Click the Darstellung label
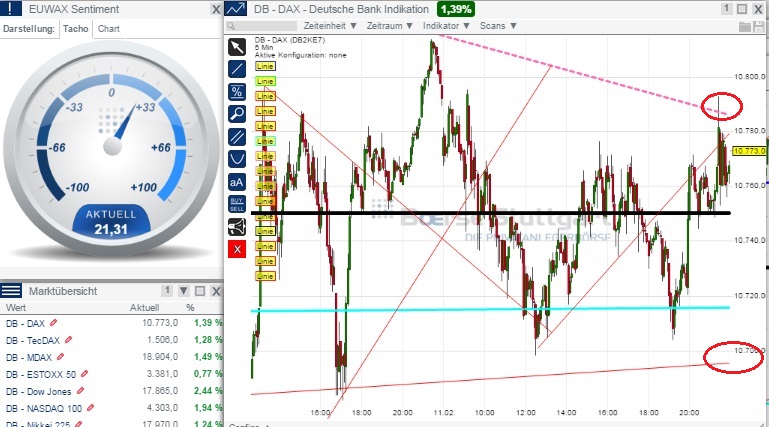769x427 pixels. 28,29
